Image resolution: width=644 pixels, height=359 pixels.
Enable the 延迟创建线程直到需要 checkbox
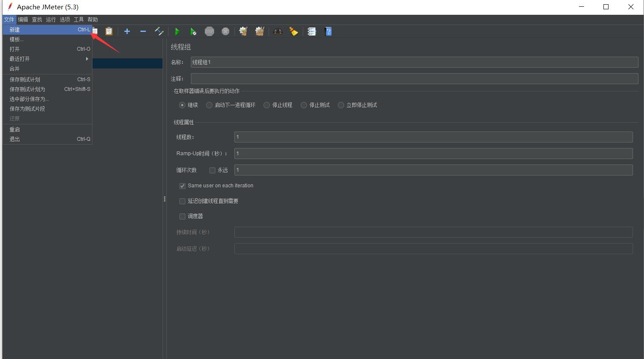click(x=182, y=201)
